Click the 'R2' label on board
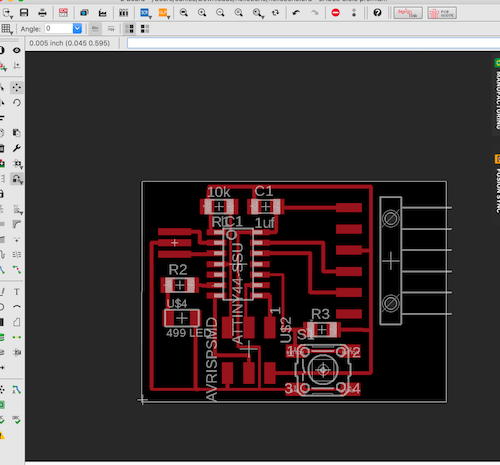500x465 pixels. coord(178,269)
